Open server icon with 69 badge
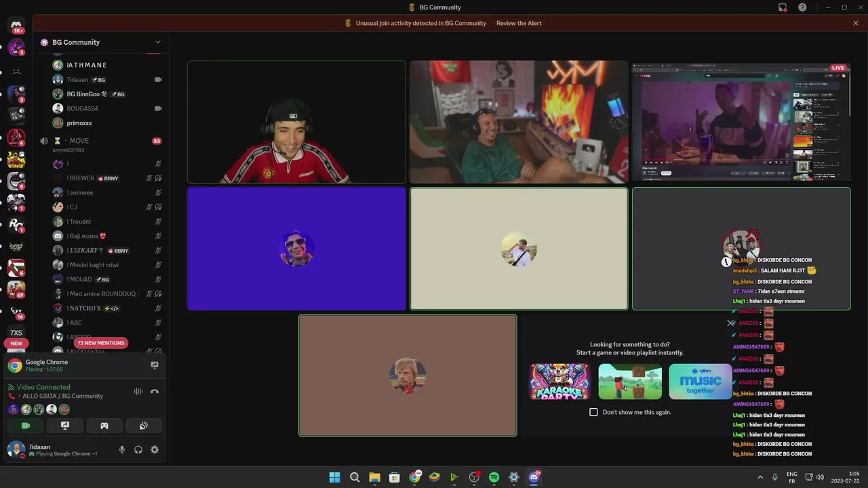This screenshot has width=868, height=488. tap(16, 289)
